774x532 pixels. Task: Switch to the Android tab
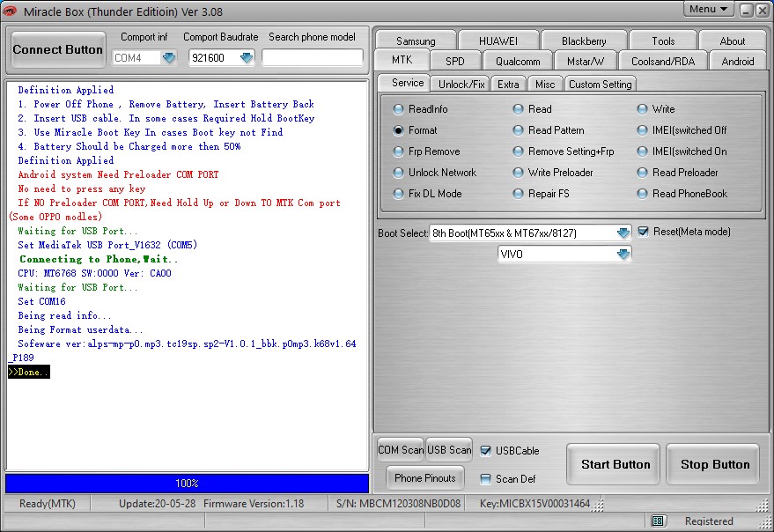pos(738,62)
